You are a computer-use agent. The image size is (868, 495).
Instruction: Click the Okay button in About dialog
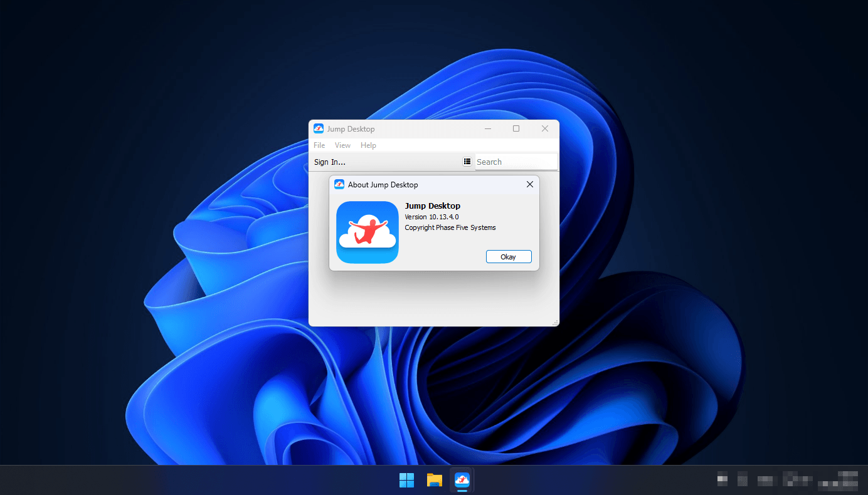pyautogui.click(x=509, y=257)
